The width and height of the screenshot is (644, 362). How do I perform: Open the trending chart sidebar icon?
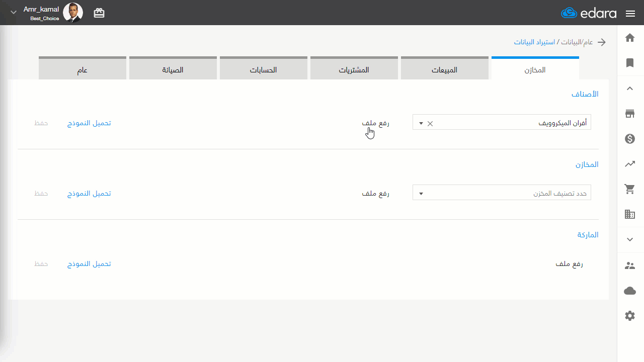coord(630,163)
